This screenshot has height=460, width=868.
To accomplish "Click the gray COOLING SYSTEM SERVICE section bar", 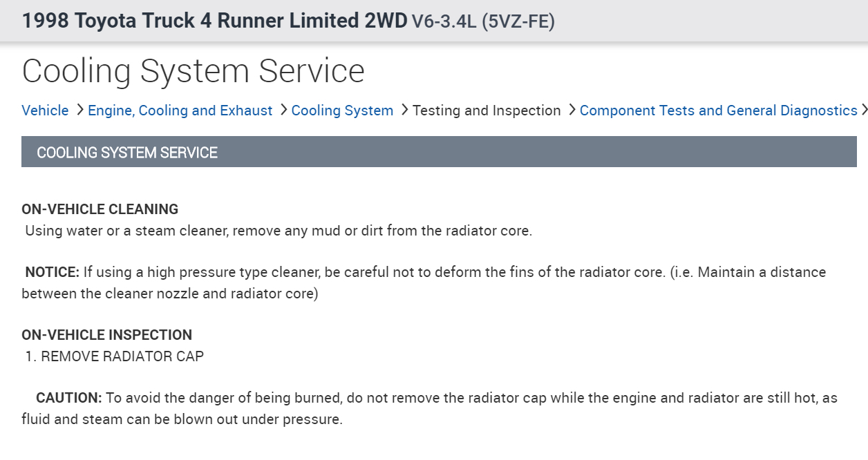I will (x=439, y=152).
